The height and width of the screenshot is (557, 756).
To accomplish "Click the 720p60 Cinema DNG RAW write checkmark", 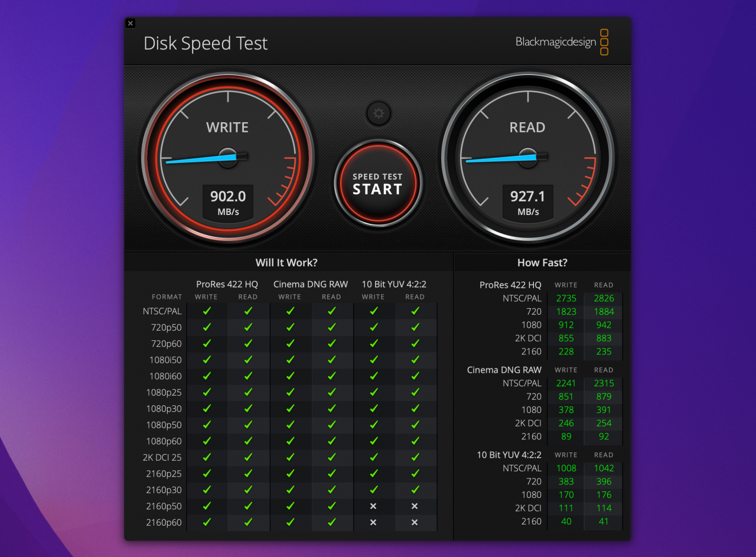I will [x=290, y=343].
